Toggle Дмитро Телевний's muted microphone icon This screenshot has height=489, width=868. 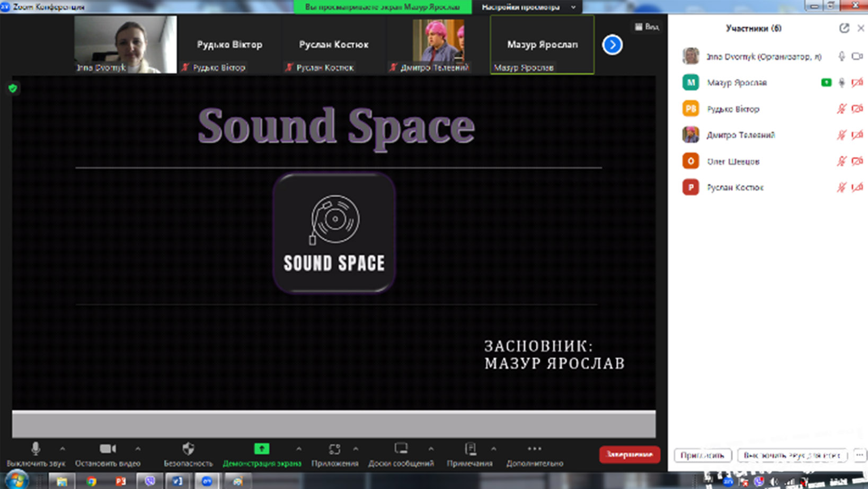[842, 135]
